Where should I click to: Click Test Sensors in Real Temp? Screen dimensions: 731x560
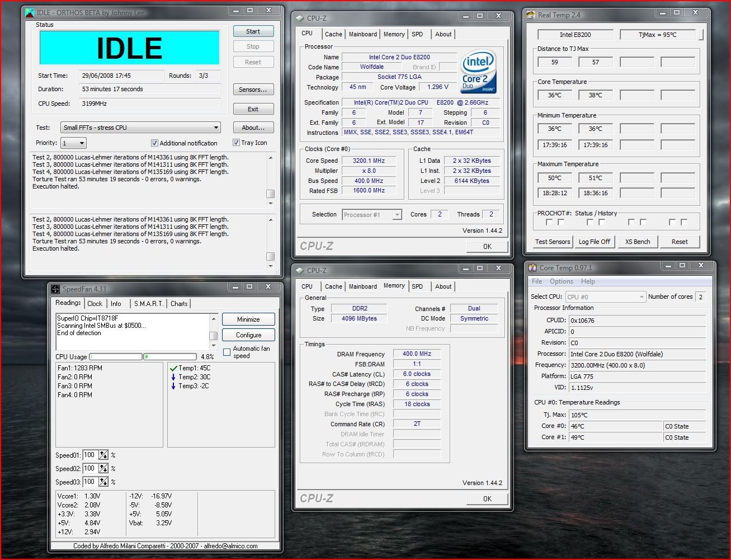click(553, 242)
